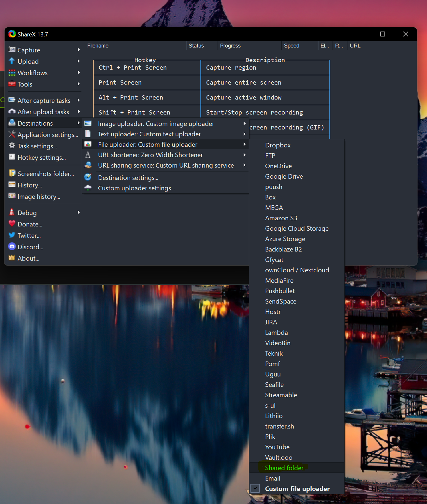This screenshot has height=504, width=427.
Task: Choose Shared folder from the destinations menu
Action: 284,468
